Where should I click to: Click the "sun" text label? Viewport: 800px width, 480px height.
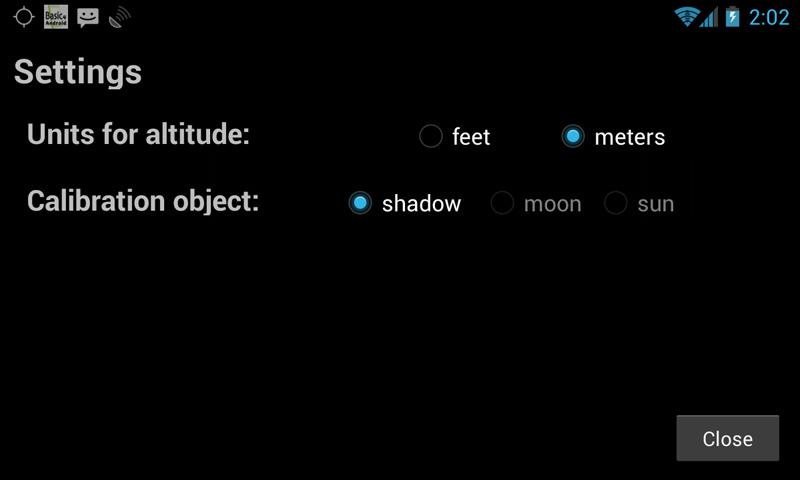656,205
